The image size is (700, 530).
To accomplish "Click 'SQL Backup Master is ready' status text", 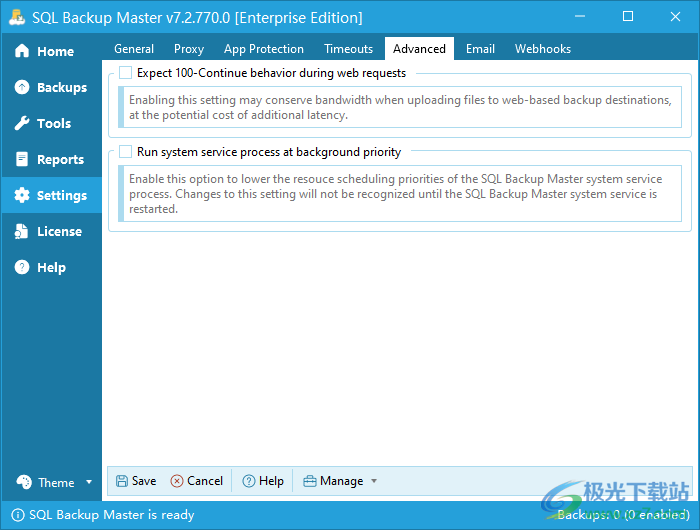I will click(x=112, y=515).
